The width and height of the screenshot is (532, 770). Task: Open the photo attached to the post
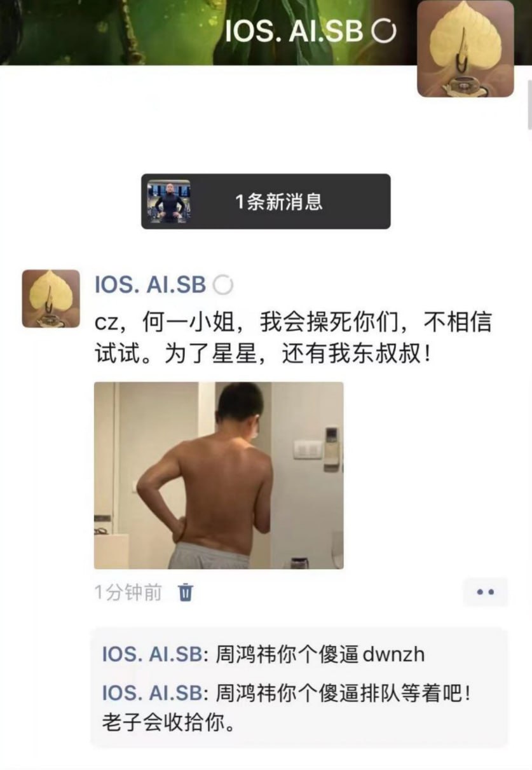219,475
